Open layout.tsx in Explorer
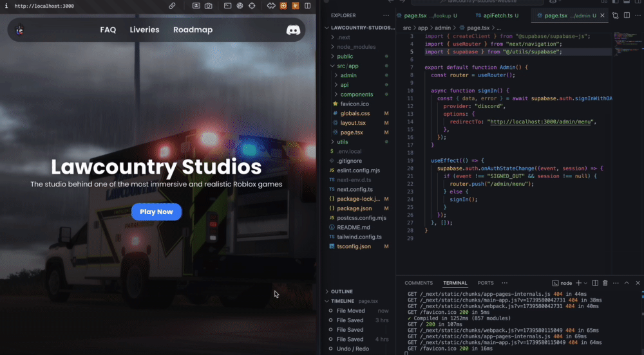The height and width of the screenshot is (355, 644). pyautogui.click(x=353, y=123)
